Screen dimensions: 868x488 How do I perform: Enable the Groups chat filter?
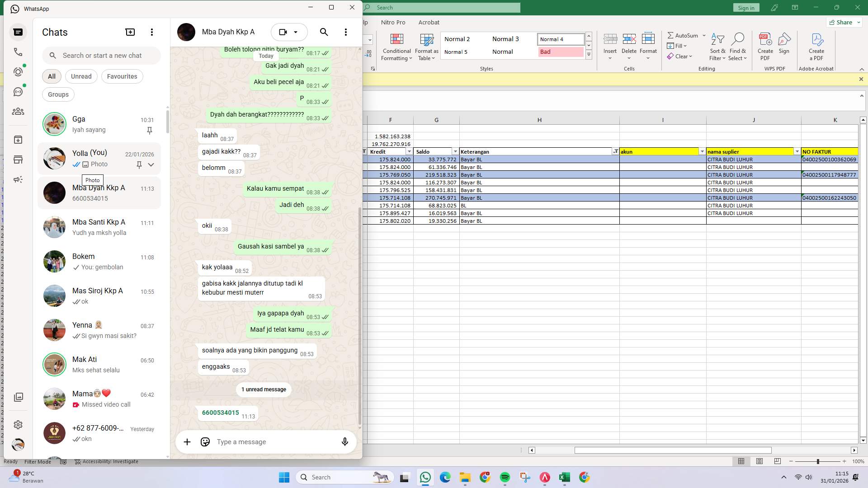58,94
